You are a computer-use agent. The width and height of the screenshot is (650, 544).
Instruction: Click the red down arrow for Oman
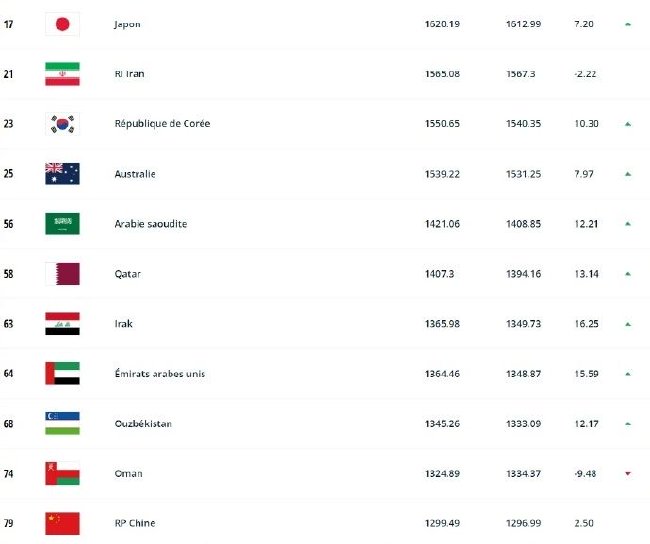coord(628,473)
